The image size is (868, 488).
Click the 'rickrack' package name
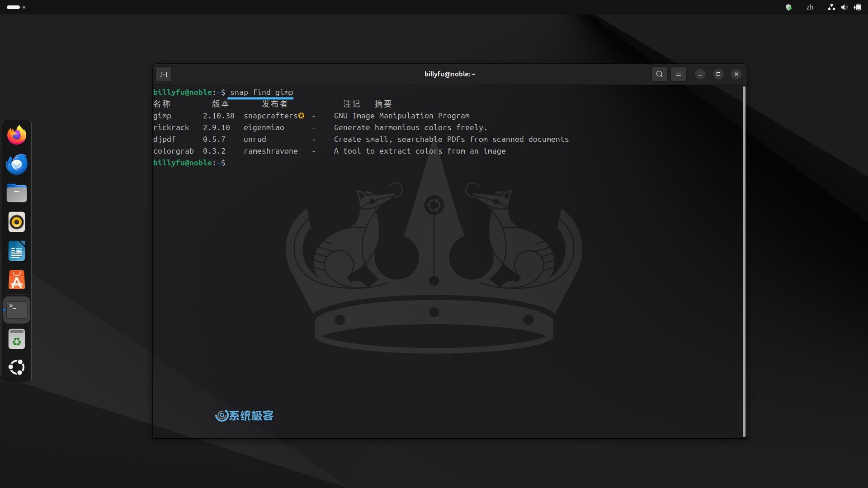(171, 127)
